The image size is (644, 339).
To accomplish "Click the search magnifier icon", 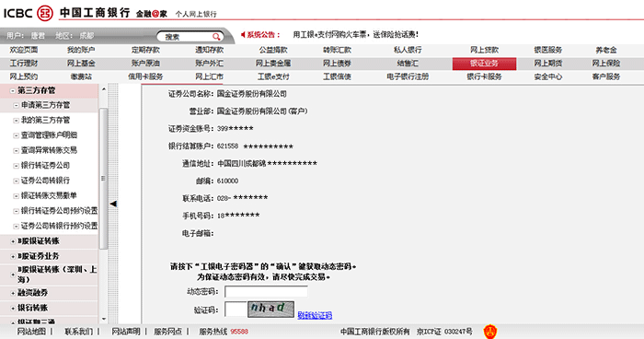I will click(216, 37).
